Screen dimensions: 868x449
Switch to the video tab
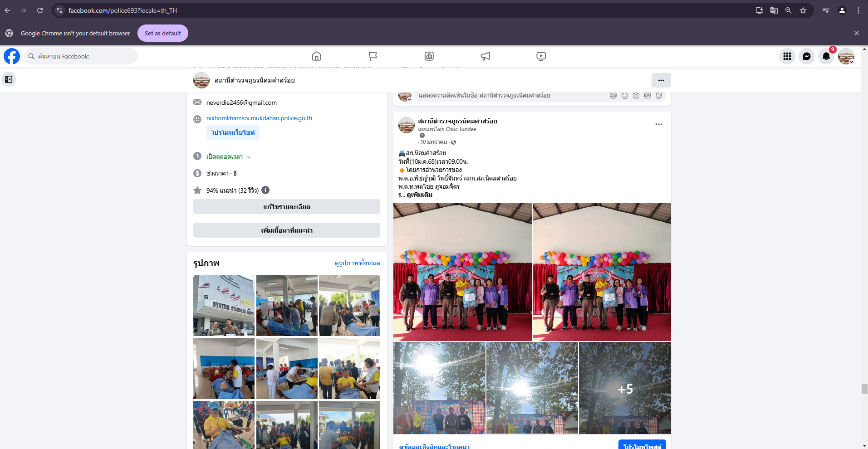pos(541,56)
